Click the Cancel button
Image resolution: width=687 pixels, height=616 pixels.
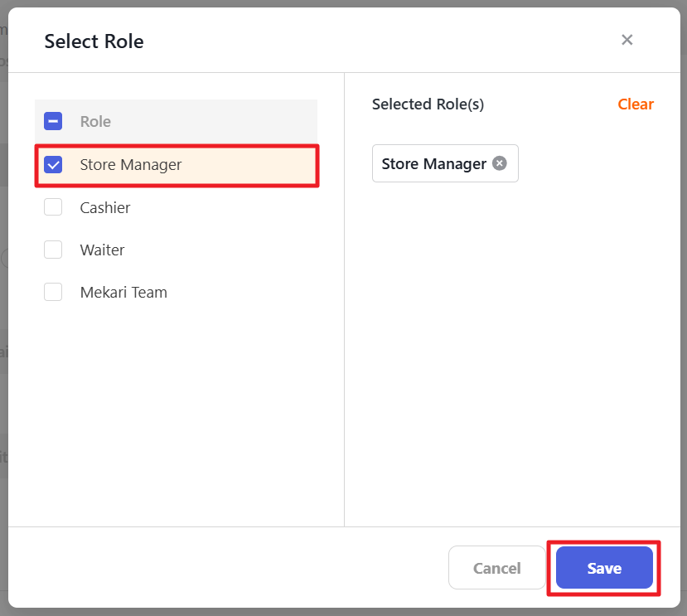click(496, 568)
